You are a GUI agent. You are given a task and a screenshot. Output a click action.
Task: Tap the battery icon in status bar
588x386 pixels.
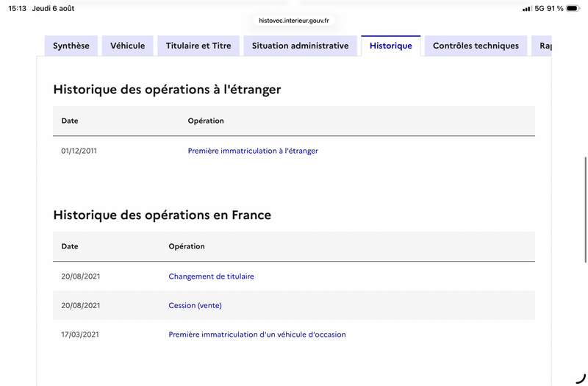pos(573,8)
